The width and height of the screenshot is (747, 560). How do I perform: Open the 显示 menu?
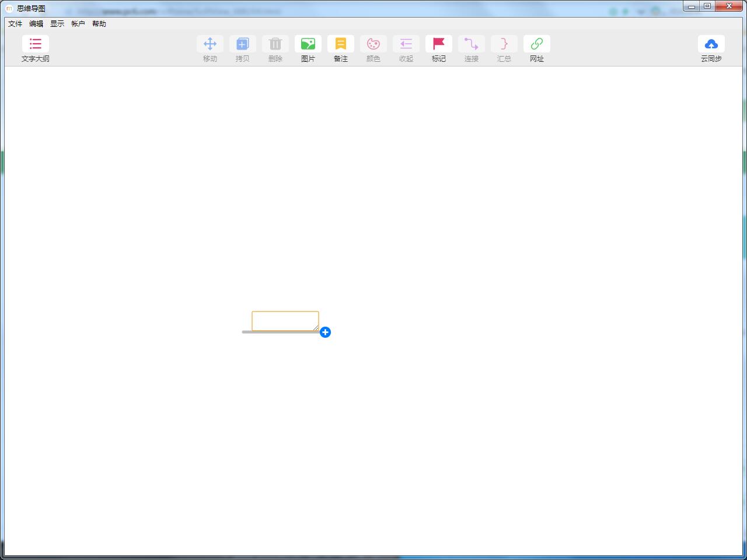coord(57,24)
